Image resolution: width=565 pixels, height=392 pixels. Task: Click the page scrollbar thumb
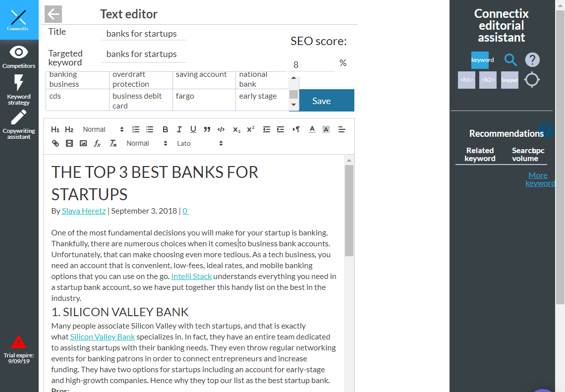tap(560, 158)
